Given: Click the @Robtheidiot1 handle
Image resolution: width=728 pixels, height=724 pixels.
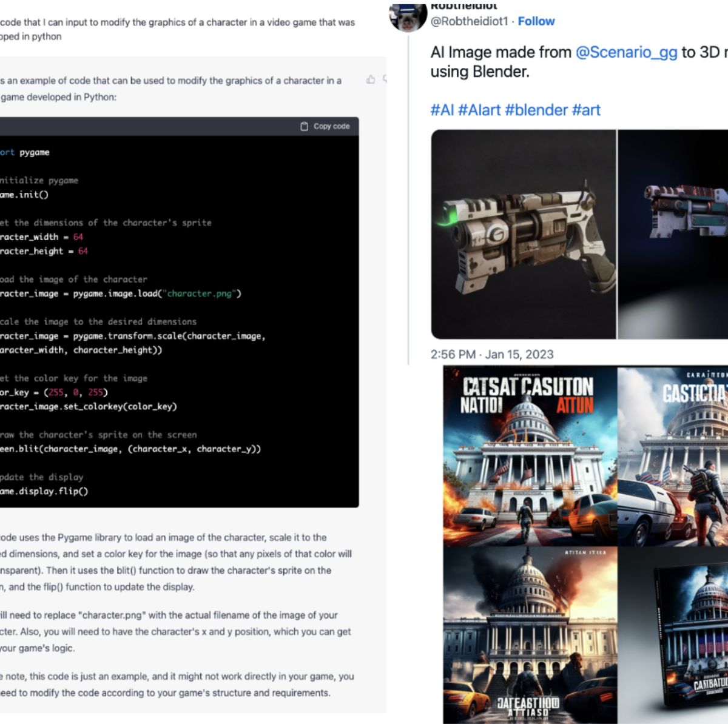Looking at the screenshot, I should pos(469,21).
